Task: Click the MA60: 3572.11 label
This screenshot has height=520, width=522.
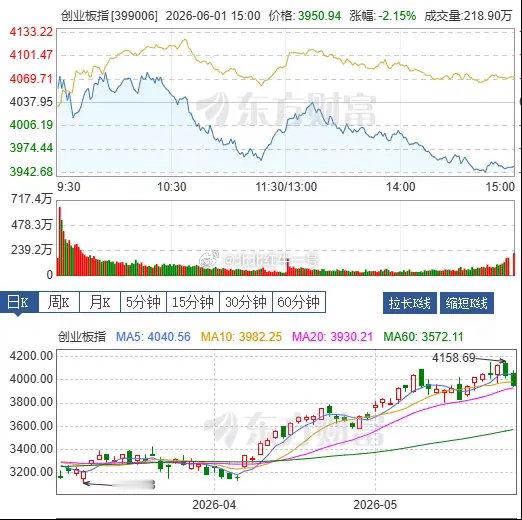Action: tap(423, 337)
